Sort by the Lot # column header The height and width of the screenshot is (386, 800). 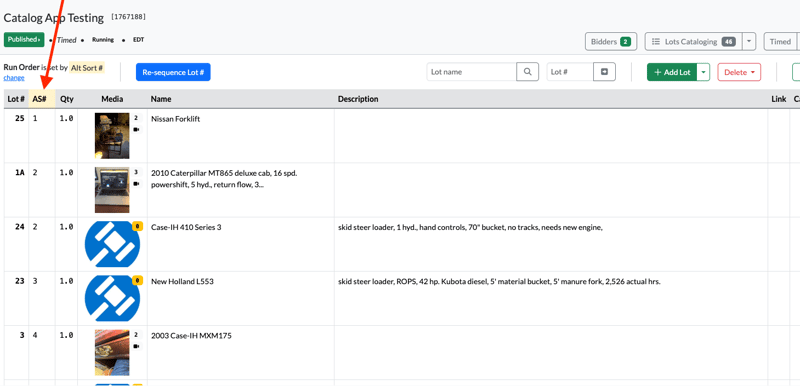click(x=16, y=99)
